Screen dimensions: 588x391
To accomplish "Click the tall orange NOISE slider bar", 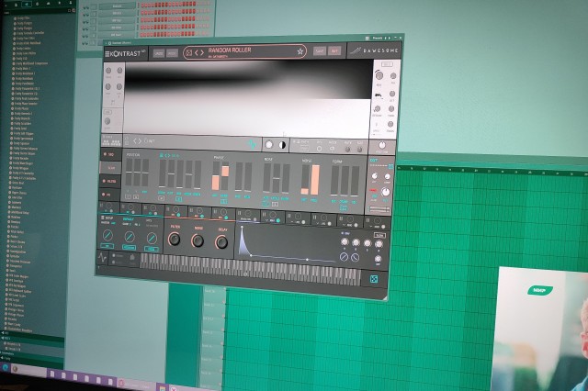I will [x=315, y=180].
